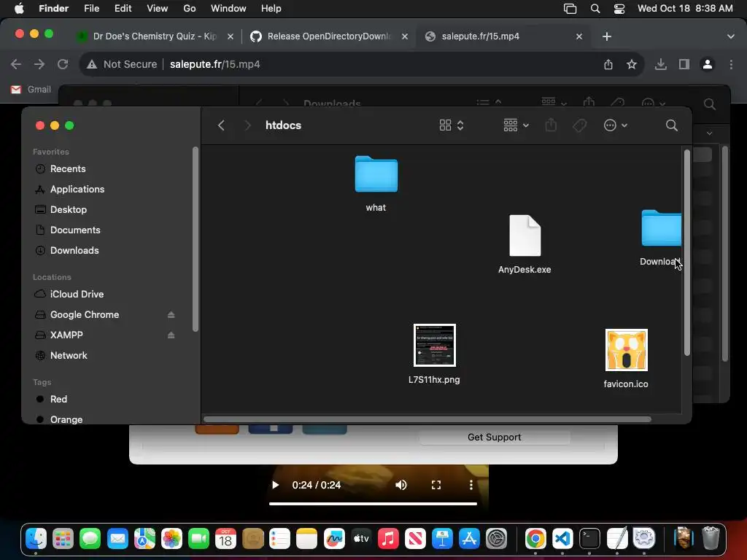Click the Share icon in Finder toolbar
This screenshot has width=747, height=560.
tap(551, 125)
